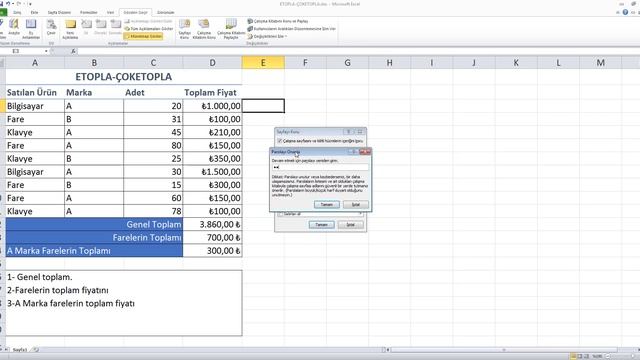The image size is (640, 360).
Task: Select the cell containing ₺1.000,00
Action: [x=212, y=106]
